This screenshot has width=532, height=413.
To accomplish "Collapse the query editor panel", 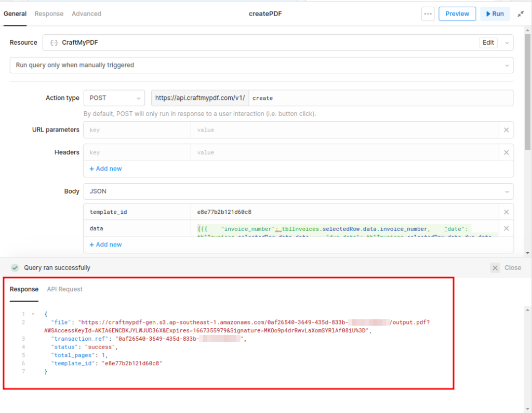I will click(521, 14).
